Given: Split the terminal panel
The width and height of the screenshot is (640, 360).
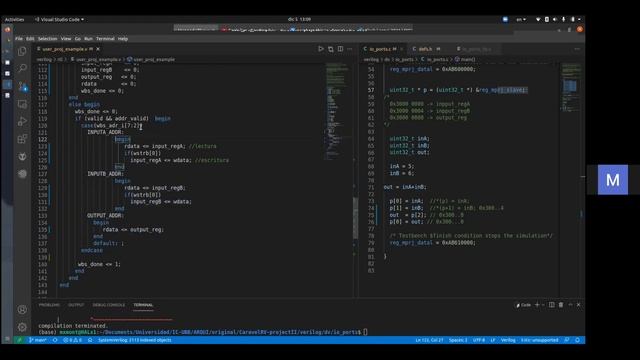Looking at the screenshot, I should pos(551,305).
